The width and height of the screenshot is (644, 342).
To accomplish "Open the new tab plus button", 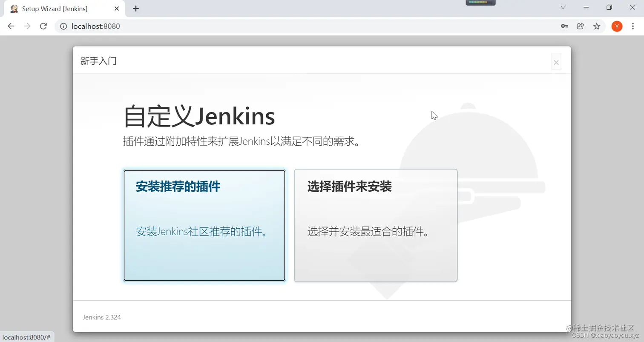I will 136,8.
